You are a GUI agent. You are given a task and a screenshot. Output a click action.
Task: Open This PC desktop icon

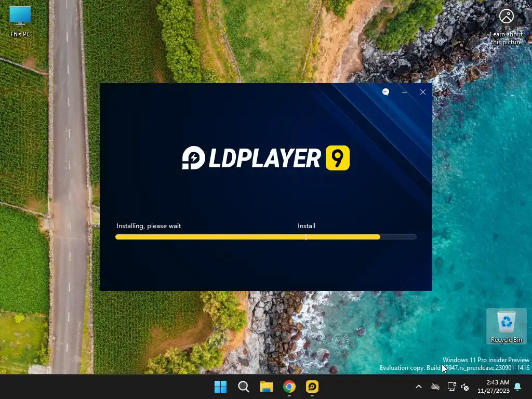(x=20, y=22)
